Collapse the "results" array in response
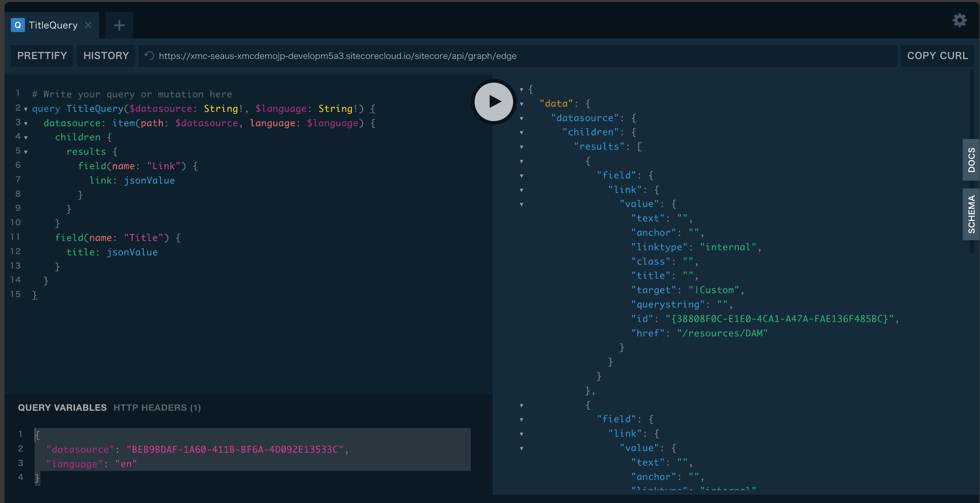 click(x=521, y=147)
